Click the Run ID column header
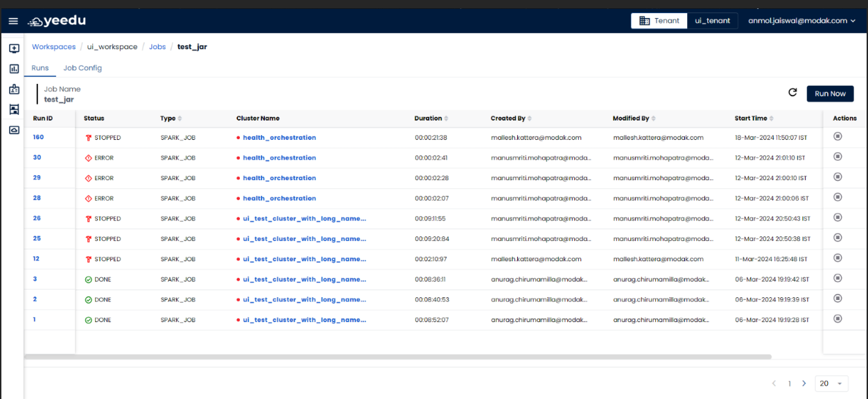 click(43, 118)
